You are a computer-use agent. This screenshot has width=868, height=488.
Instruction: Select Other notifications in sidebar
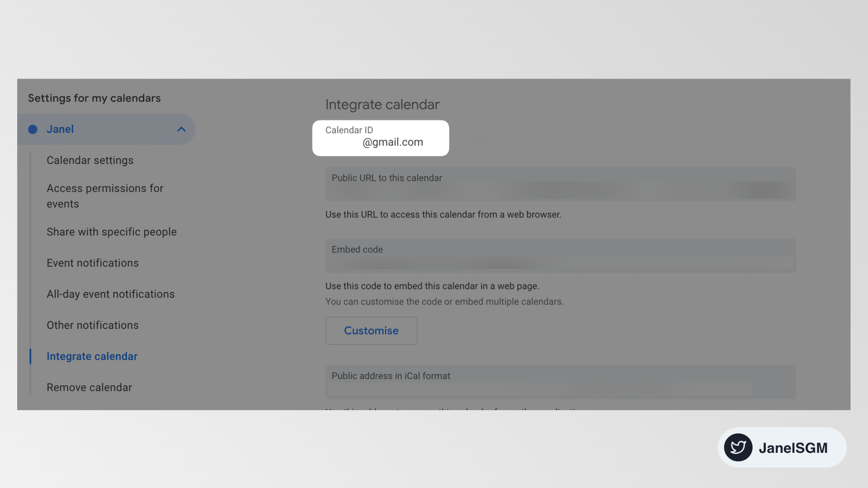pyautogui.click(x=92, y=325)
